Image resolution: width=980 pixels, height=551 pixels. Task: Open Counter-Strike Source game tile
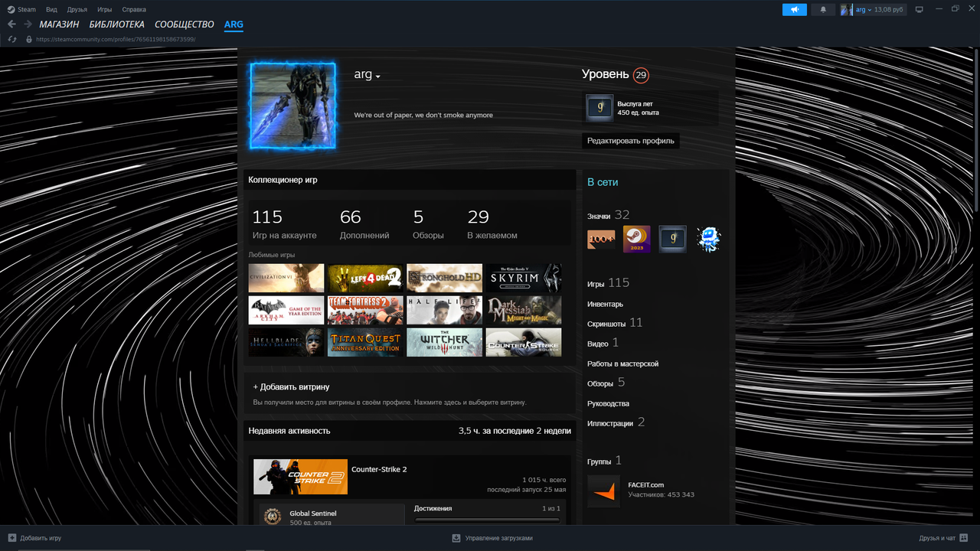(524, 342)
